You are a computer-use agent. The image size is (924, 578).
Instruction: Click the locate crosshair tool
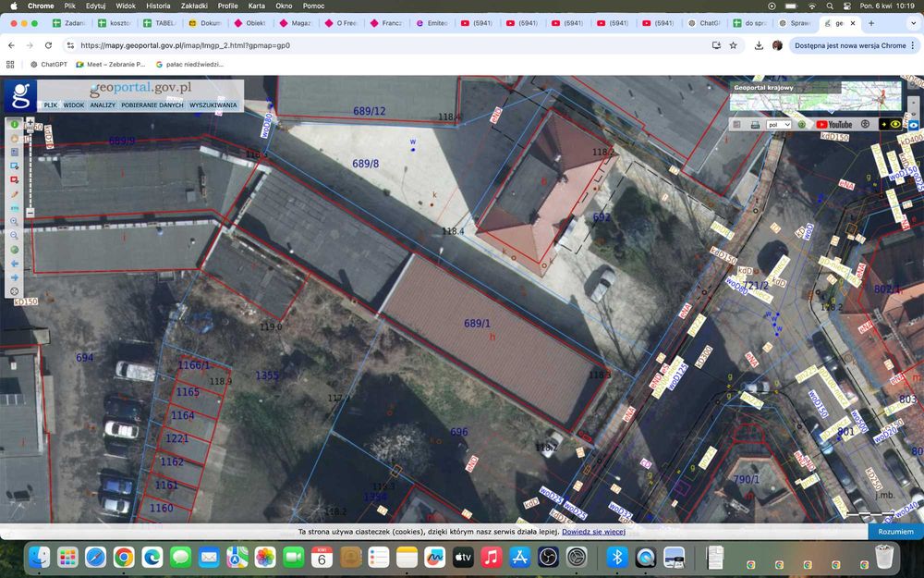(15, 291)
